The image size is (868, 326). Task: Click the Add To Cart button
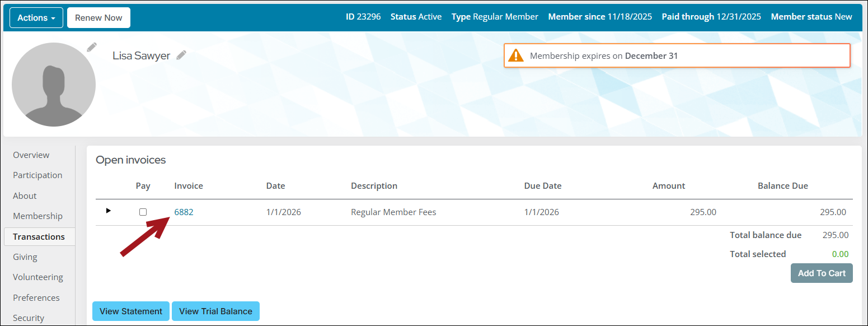click(x=821, y=273)
